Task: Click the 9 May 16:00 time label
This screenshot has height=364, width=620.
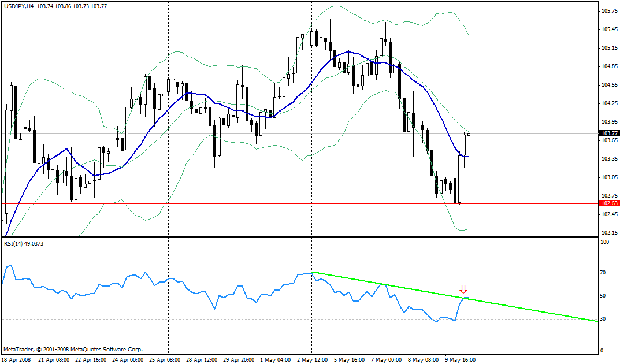Action: (x=461, y=359)
